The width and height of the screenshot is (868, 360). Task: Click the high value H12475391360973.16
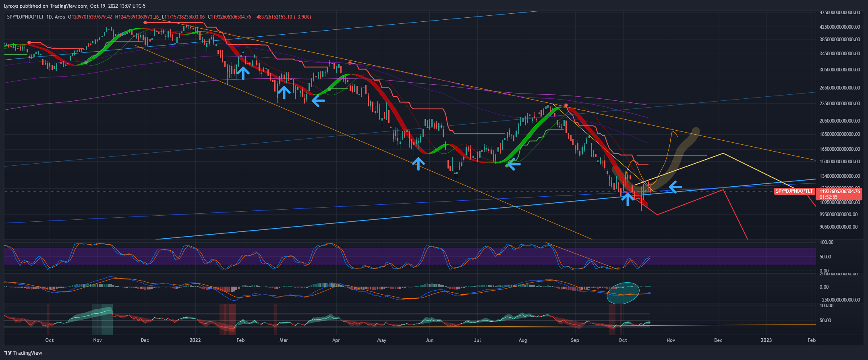click(x=137, y=17)
